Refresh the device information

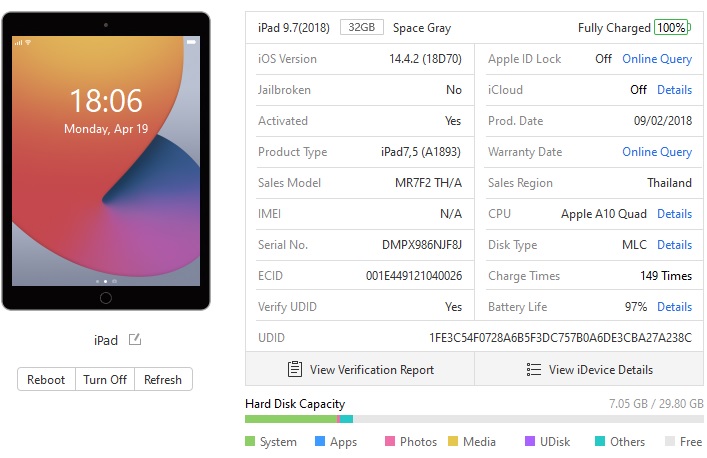[163, 380]
